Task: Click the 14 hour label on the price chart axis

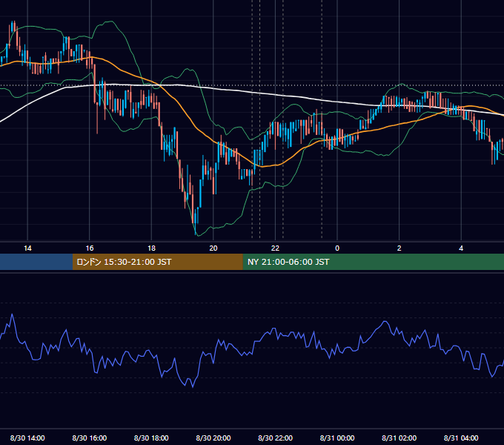Action: pos(27,248)
